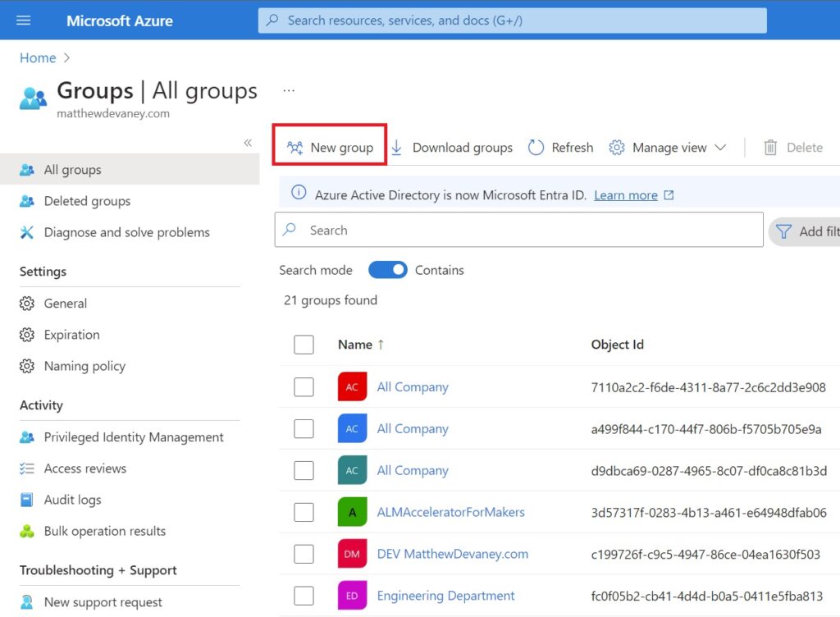
Task: Open the red AC All Company avatar
Action: pyautogui.click(x=352, y=386)
